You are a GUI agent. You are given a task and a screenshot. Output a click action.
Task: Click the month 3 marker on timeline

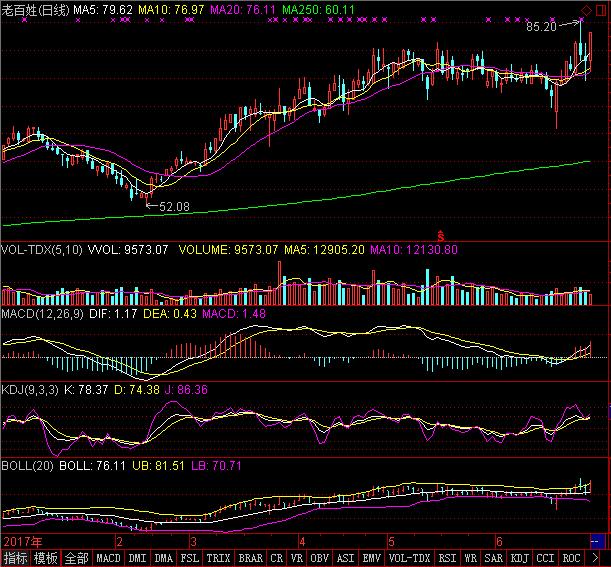tap(193, 542)
